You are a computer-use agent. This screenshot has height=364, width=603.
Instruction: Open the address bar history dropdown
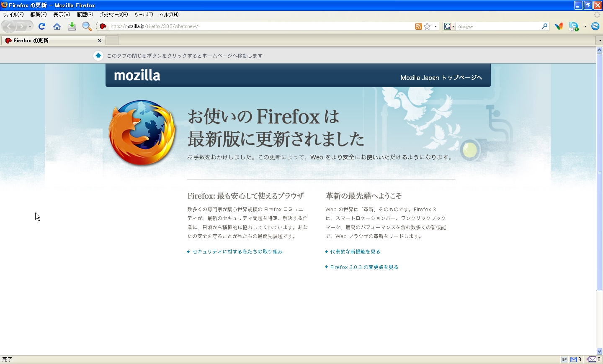coord(436,26)
